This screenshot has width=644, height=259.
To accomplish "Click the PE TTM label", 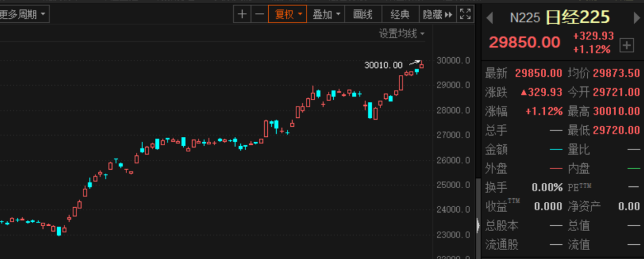I will 580,188.
